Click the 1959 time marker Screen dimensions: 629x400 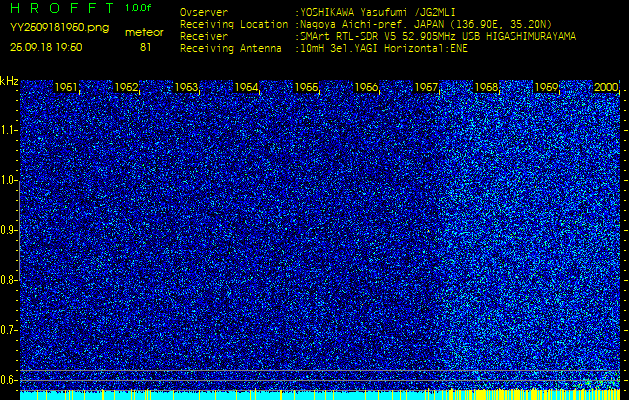[546, 87]
